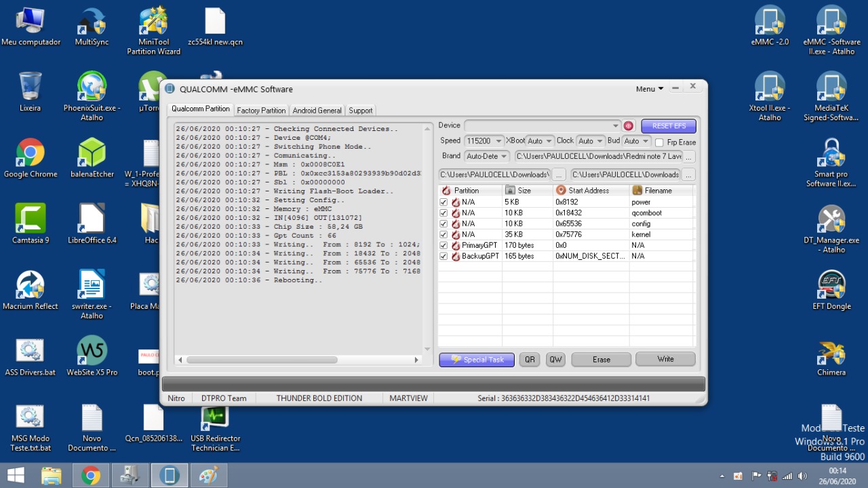The height and width of the screenshot is (488, 868).
Task: Switch to Android General tab
Action: pyautogui.click(x=317, y=111)
